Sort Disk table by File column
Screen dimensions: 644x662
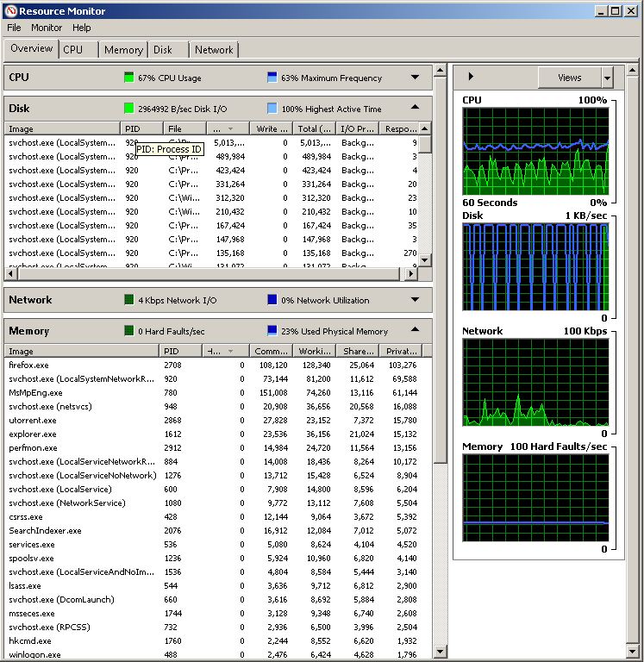point(185,128)
